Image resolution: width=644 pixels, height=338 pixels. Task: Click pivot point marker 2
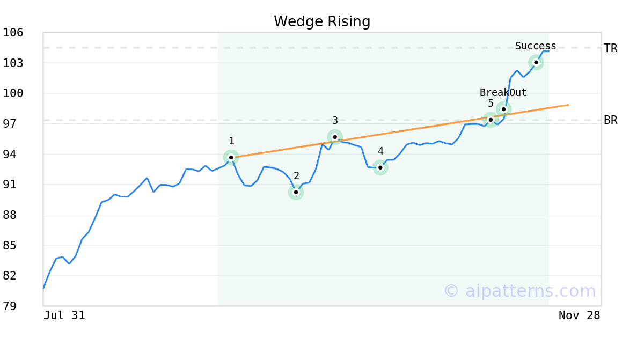296,192
